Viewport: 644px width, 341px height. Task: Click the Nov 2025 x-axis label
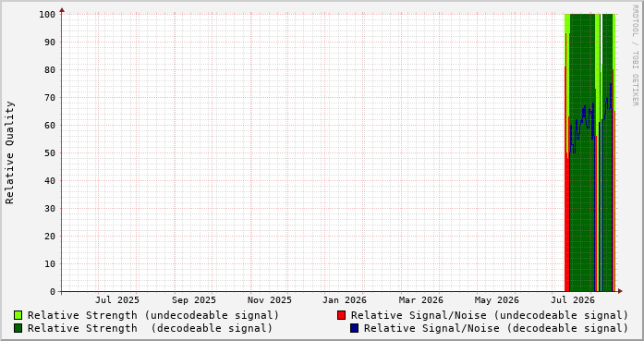click(x=270, y=300)
